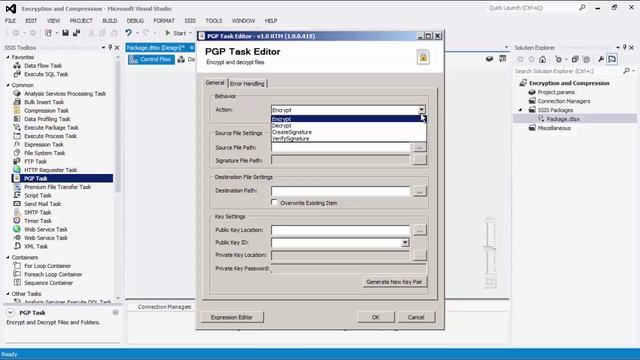Select Foreach Loop Container item
Viewport: 640px width, 360px height.
(53, 275)
